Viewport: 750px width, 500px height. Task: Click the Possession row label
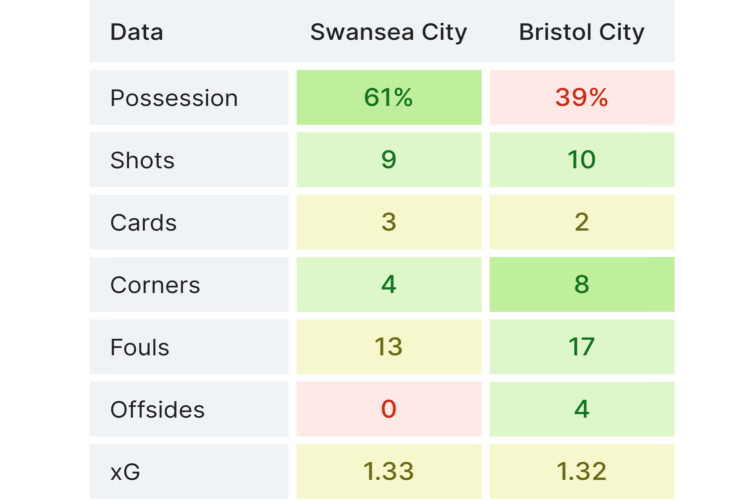(x=174, y=98)
